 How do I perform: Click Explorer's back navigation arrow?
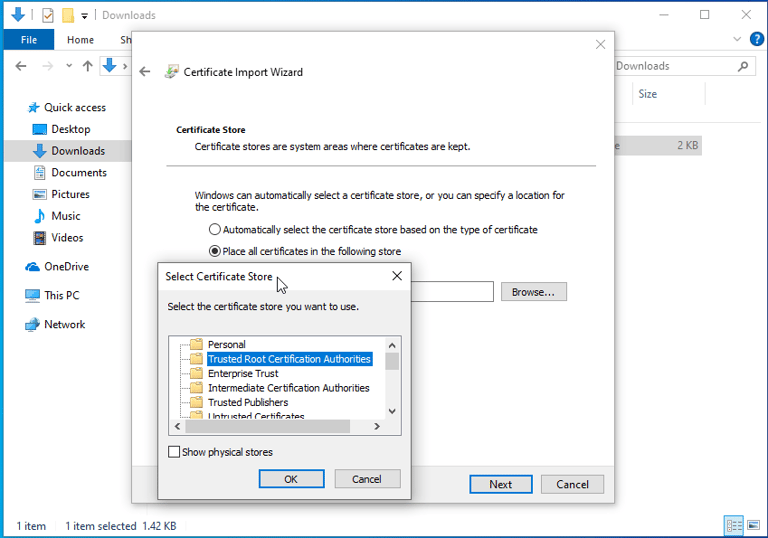point(21,66)
